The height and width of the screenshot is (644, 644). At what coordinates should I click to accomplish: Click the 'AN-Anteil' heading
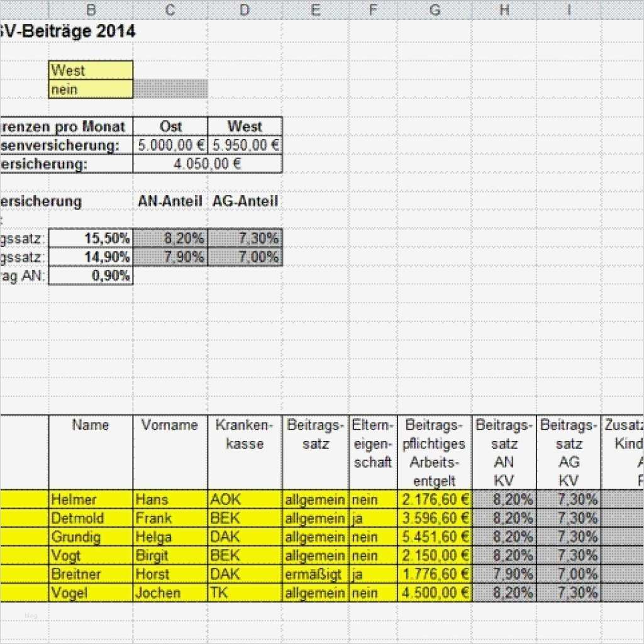click(x=170, y=201)
